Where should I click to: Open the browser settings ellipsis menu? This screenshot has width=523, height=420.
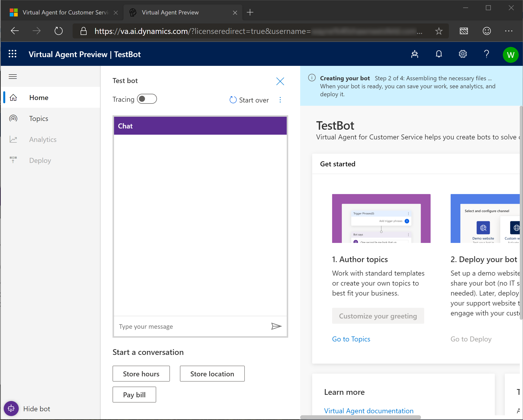[508, 31]
